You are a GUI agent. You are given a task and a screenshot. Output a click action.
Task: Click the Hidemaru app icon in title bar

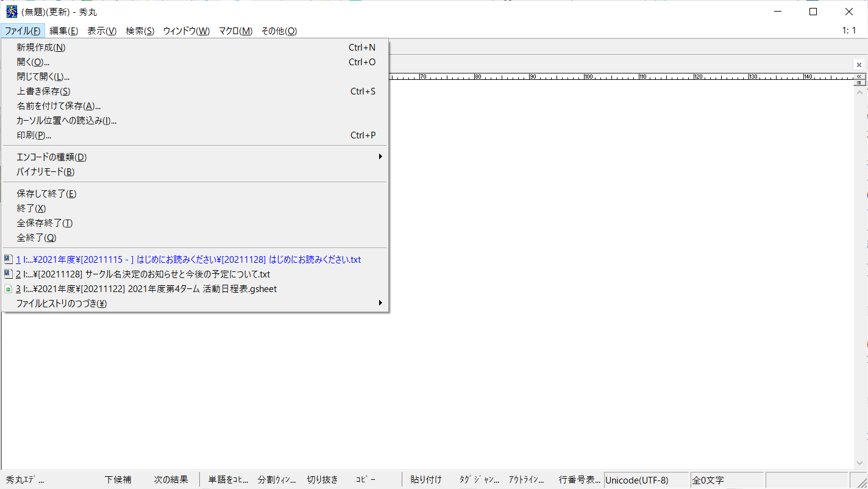click(12, 12)
